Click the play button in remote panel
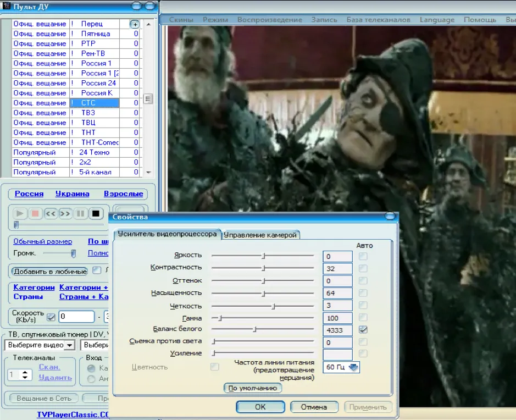The image size is (516, 420). tap(20, 214)
